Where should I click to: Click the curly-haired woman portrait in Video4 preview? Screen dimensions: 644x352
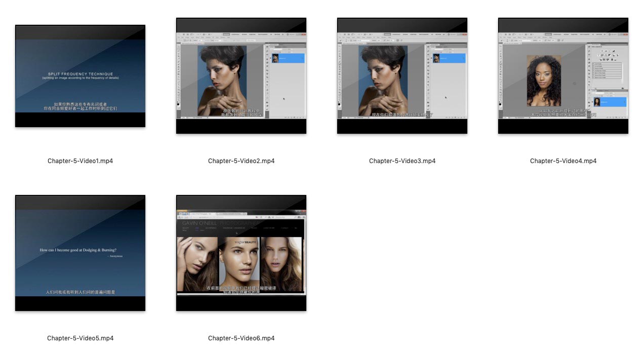tap(544, 80)
